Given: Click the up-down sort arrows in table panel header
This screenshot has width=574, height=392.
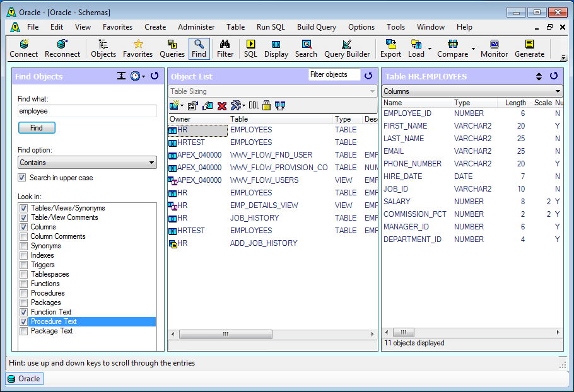Looking at the screenshot, I should tap(539, 76).
